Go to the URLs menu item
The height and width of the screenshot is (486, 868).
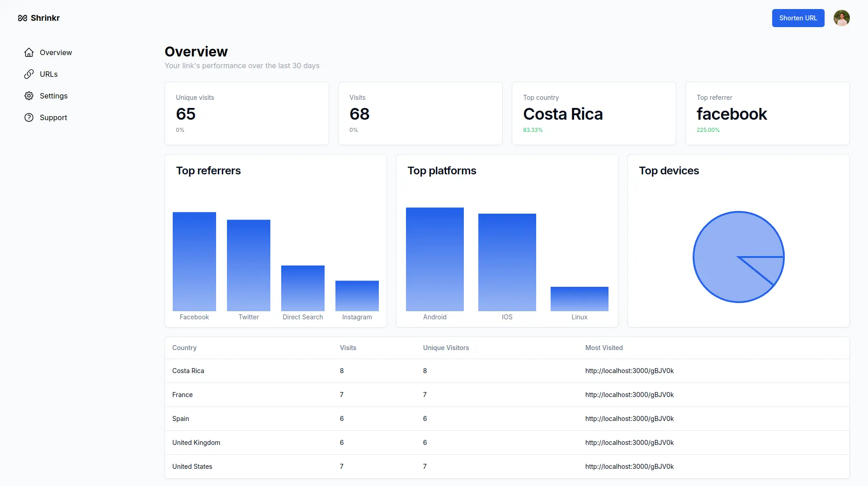tap(48, 74)
